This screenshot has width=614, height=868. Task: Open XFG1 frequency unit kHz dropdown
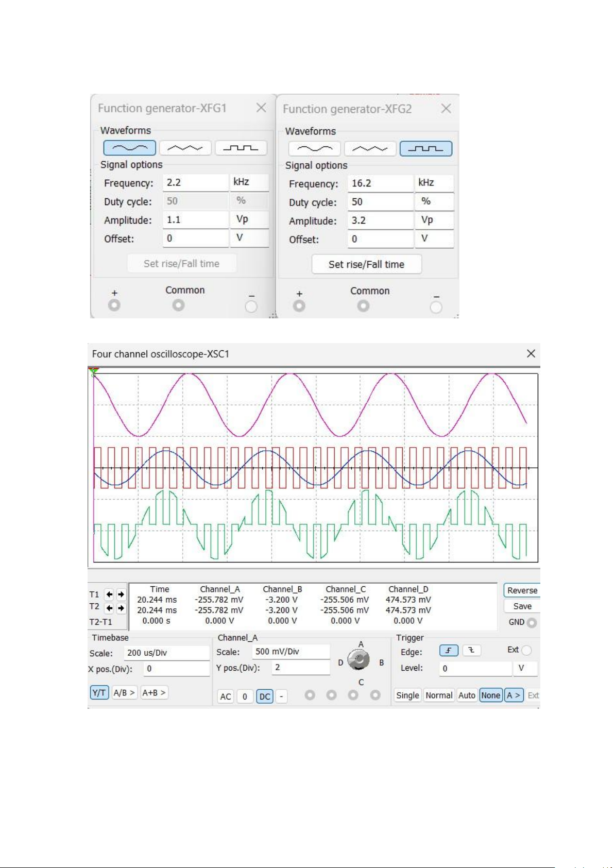click(x=249, y=182)
